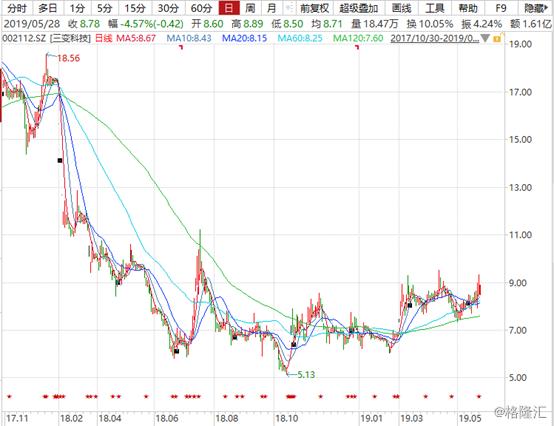
Task: Click the 幅 -4.57%(-0.42) change value
Action: tap(146, 24)
